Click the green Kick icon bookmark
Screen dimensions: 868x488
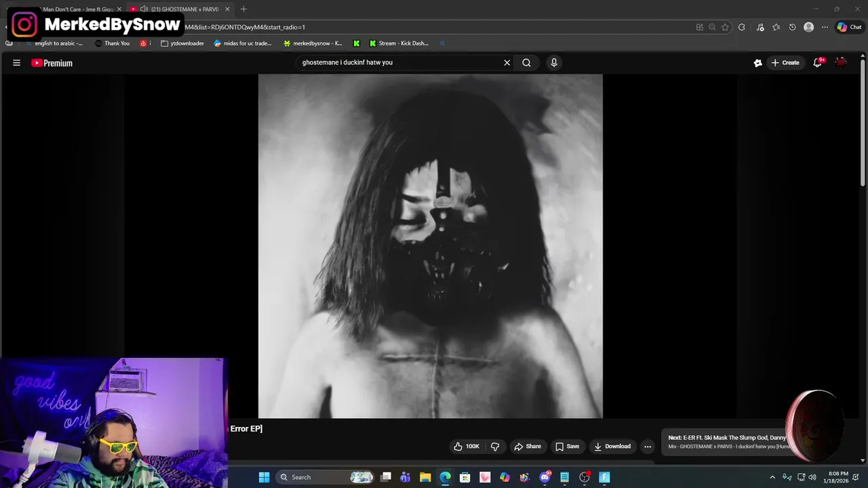[356, 43]
